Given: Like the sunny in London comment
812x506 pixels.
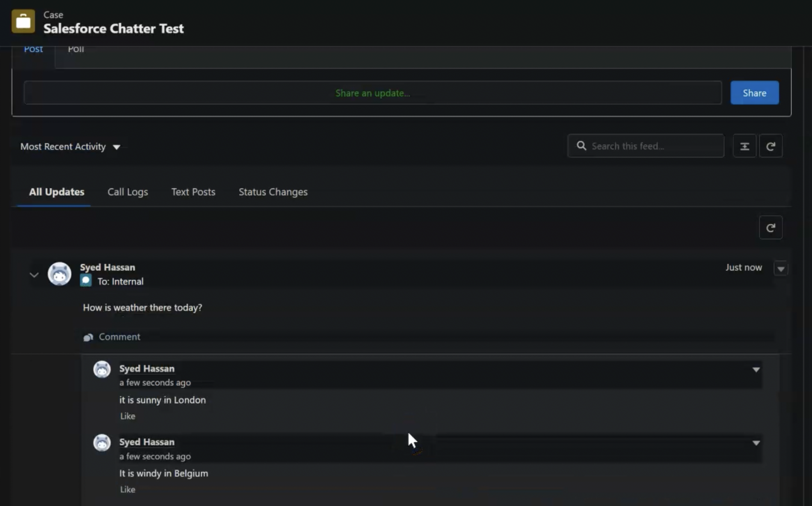Looking at the screenshot, I should tap(127, 416).
